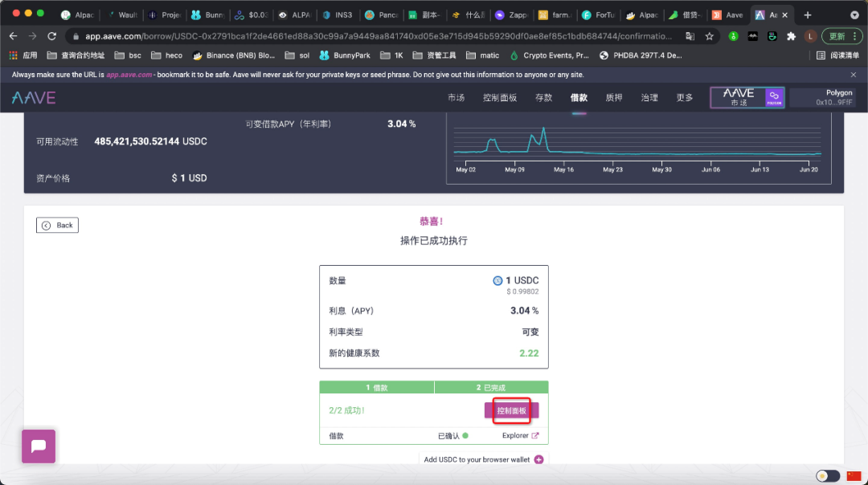Open the 更多 navigation dropdown

pos(683,97)
